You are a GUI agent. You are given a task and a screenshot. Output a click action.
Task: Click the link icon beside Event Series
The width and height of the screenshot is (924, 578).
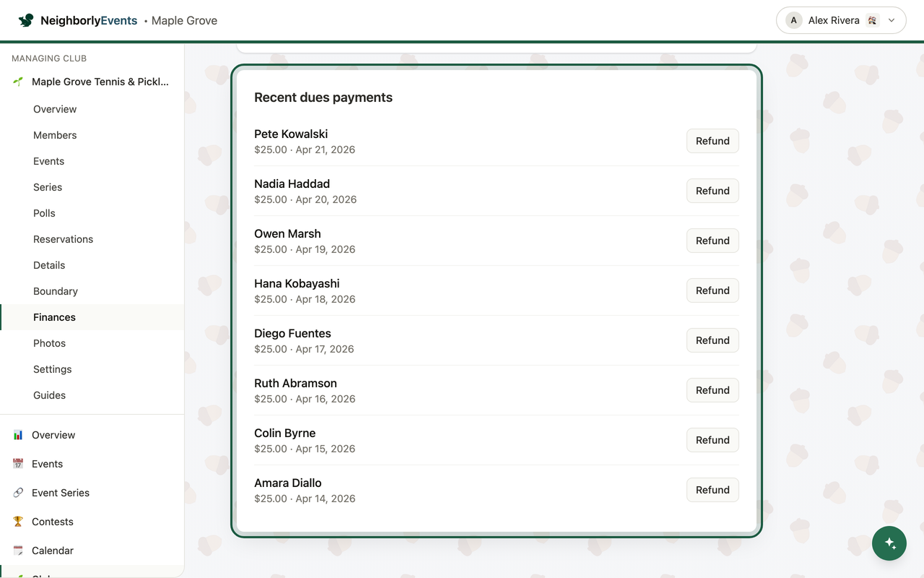(18, 493)
